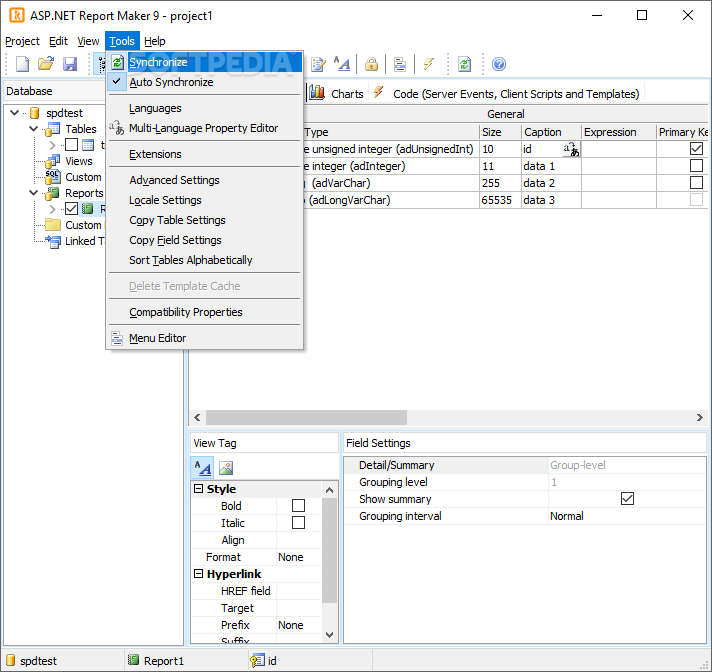Click the Charts tab icon
This screenshot has width=712, height=672.
317,93
